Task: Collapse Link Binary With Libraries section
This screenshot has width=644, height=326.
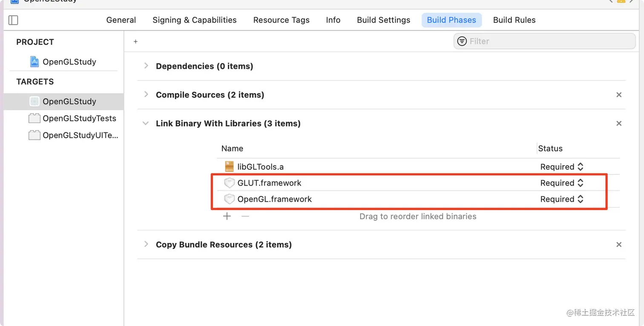Action: click(x=146, y=123)
